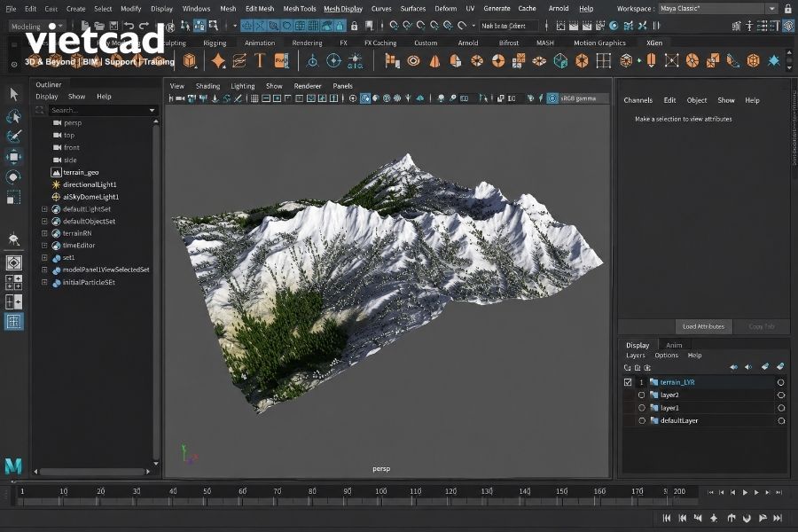Switch to the Rigging shelf tab
Screen dimensions: 798x532
pos(215,43)
